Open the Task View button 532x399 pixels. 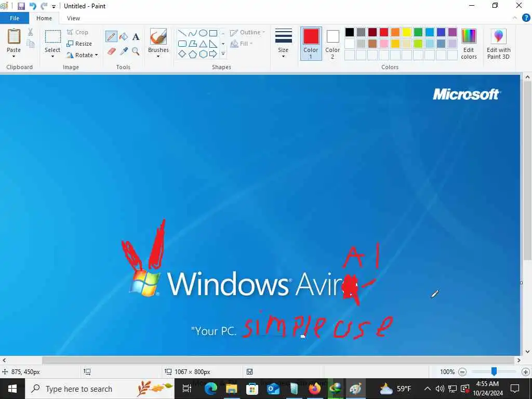pyautogui.click(x=187, y=389)
